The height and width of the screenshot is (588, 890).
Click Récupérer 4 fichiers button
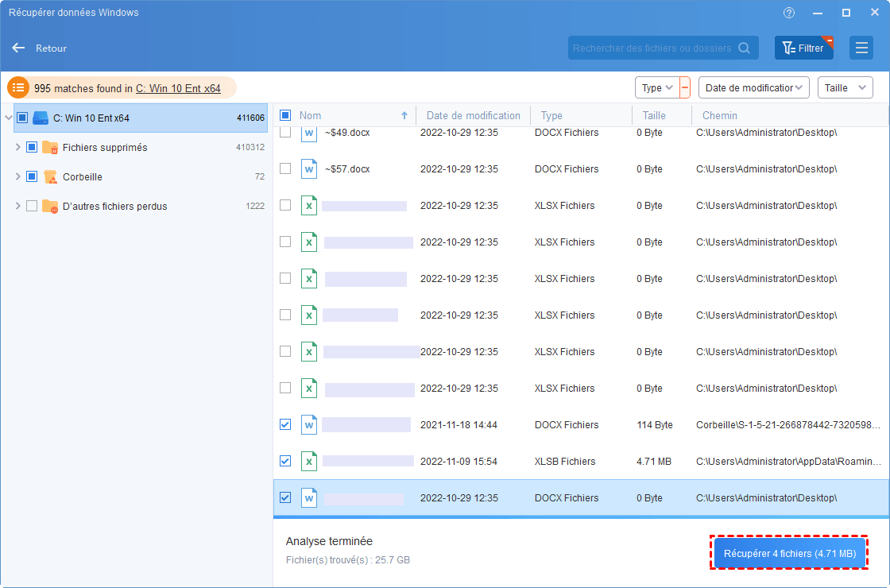(789, 553)
